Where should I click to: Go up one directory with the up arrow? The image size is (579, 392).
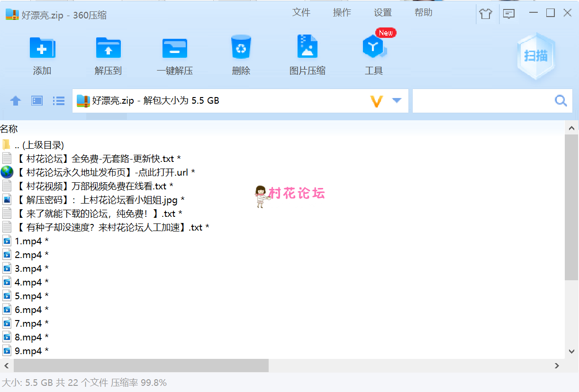point(16,101)
